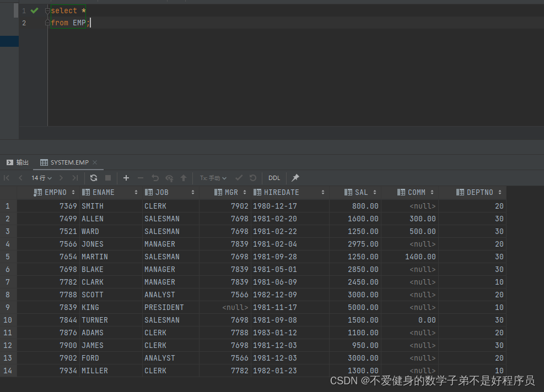Sort by the DEPTNO column arrows

pyautogui.click(x=500, y=192)
